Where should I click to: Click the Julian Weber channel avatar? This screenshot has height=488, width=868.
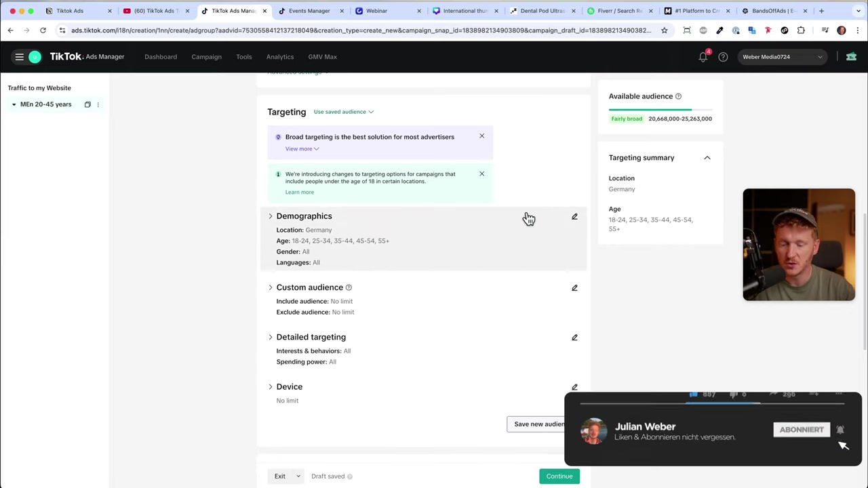pos(594,431)
